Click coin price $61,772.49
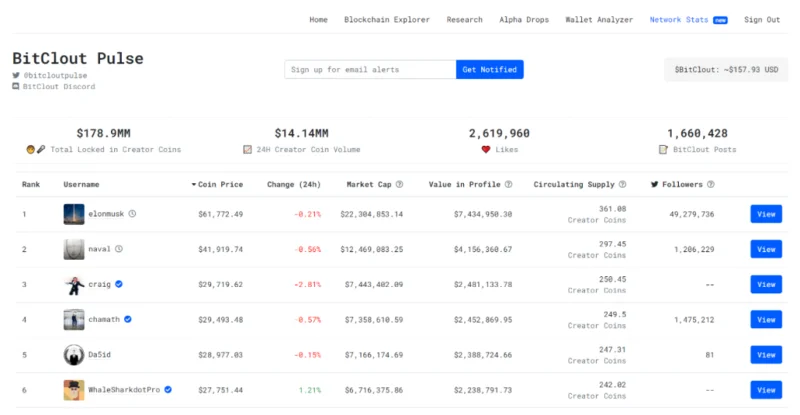The image size is (800, 415). point(220,214)
